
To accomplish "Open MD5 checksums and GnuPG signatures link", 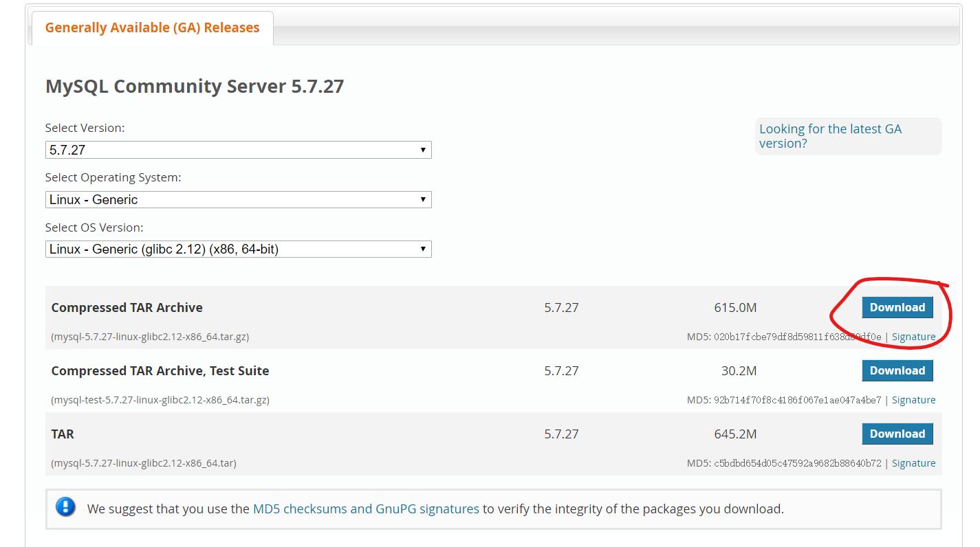I will (x=366, y=509).
